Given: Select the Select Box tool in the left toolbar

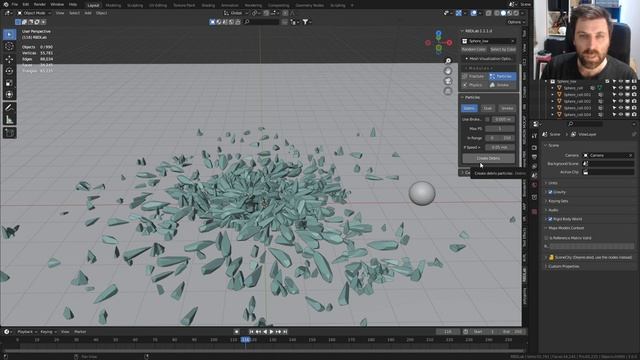Looking at the screenshot, I should (x=9, y=35).
